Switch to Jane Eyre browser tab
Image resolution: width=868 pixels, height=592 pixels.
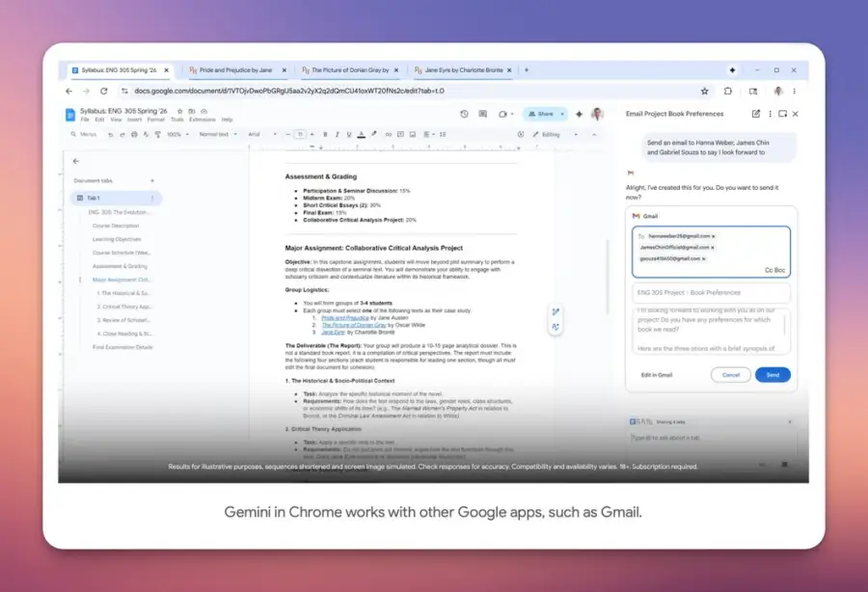[463, 70]
